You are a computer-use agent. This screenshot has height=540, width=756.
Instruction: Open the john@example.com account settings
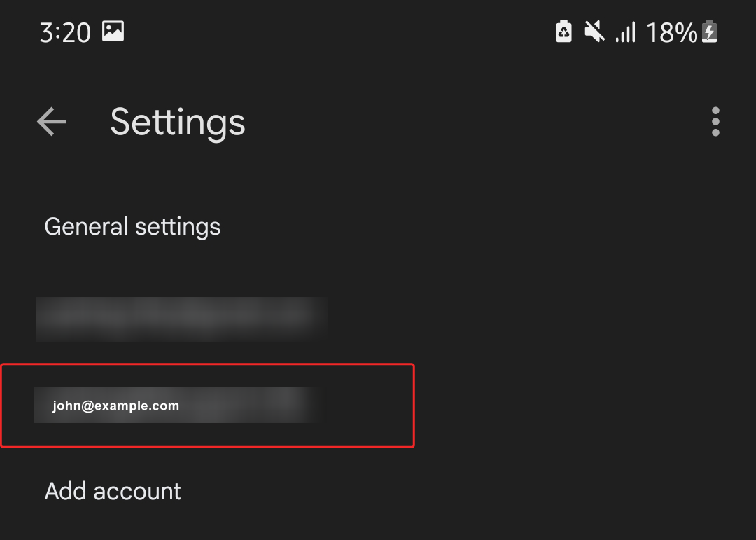coord(116,406)
